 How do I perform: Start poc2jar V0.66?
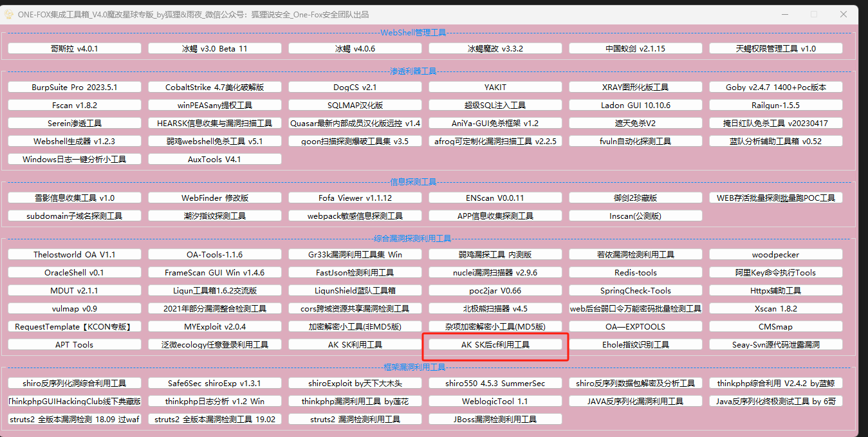pyautogui.click(x=495, y=290)
